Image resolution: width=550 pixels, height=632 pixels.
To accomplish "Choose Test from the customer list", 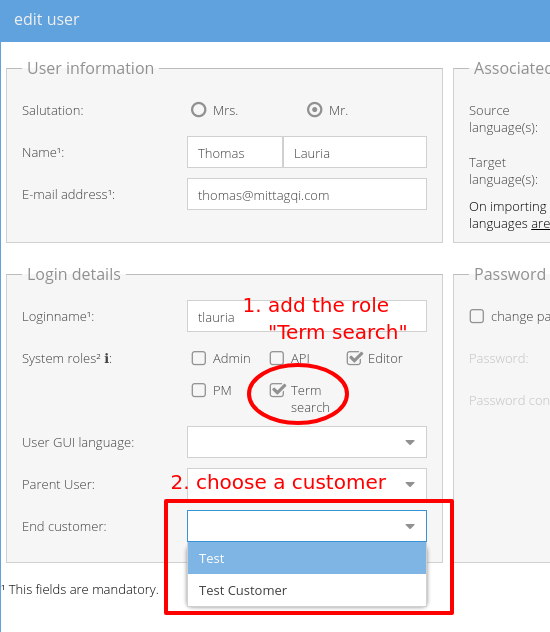I will tap(307, 558).
